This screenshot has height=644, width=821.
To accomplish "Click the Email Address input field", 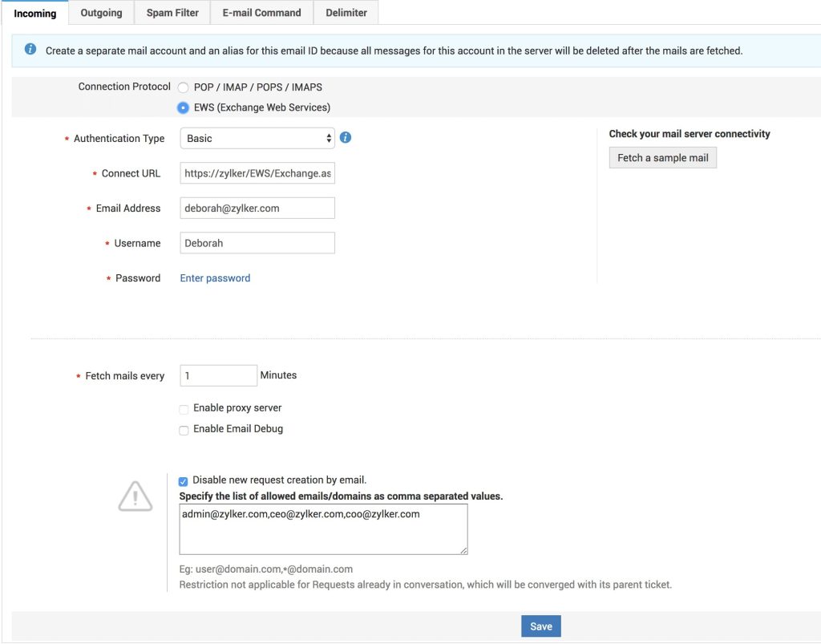I will [x=257, y=208].
